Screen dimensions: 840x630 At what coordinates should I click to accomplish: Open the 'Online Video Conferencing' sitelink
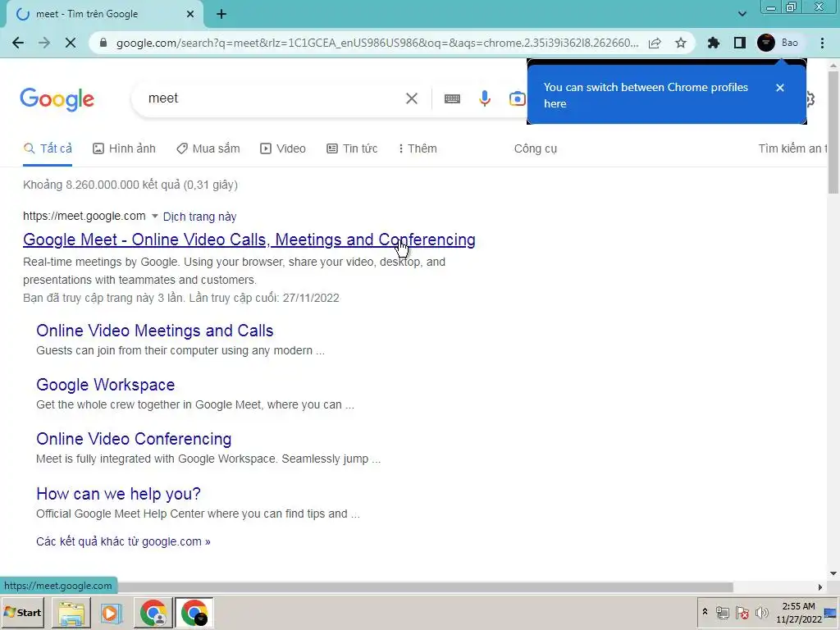click(x=134, y=439)
